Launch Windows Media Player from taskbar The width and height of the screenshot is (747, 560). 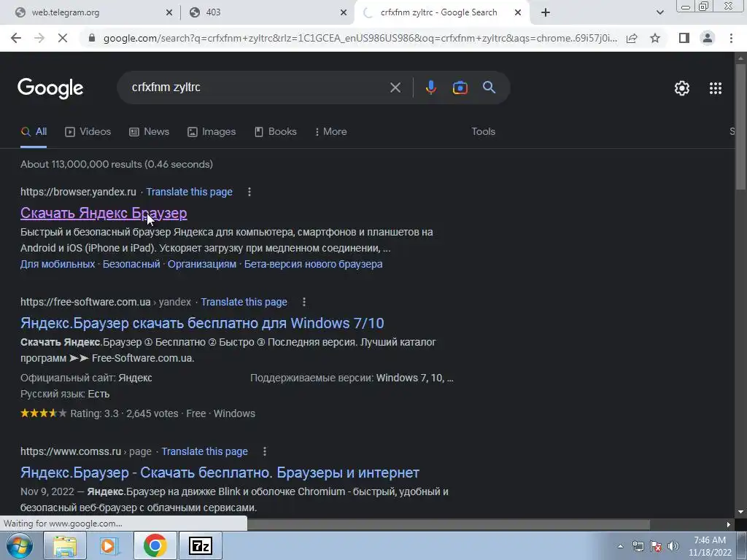click(x=109, y=546)
